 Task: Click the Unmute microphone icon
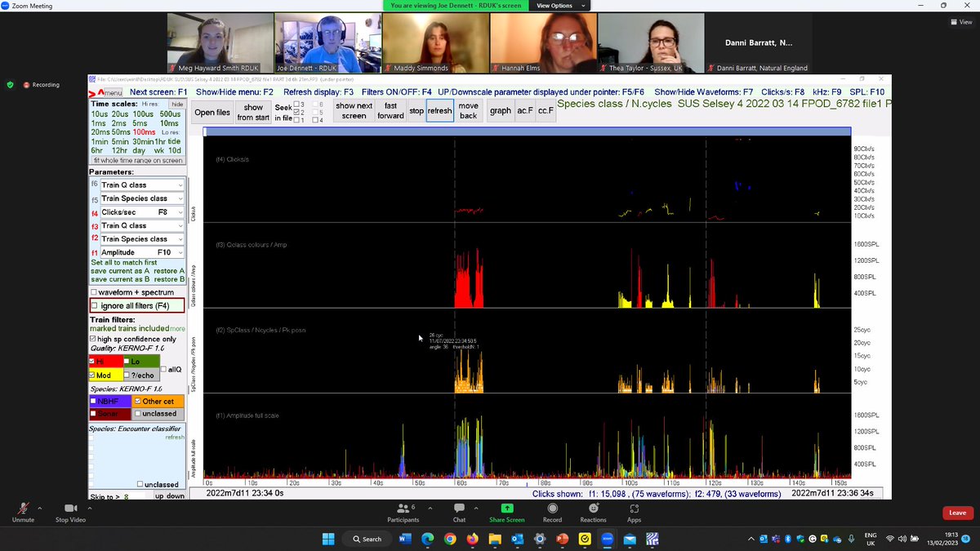coord(23,508)
